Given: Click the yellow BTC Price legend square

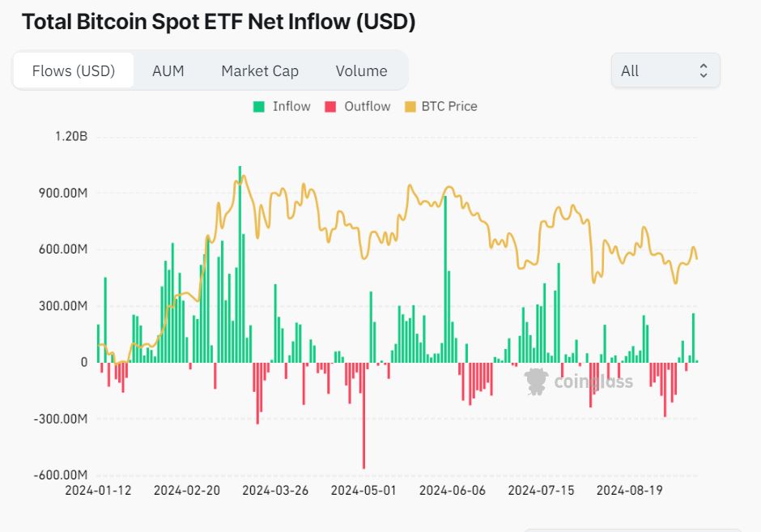Looking at the screenshot, I should click(x=410, y=106).
